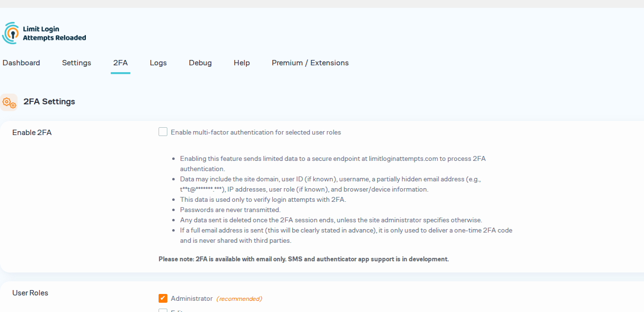644x312 pixels.
Task: Open the Premium / Extensions tab
Action: 310,63
